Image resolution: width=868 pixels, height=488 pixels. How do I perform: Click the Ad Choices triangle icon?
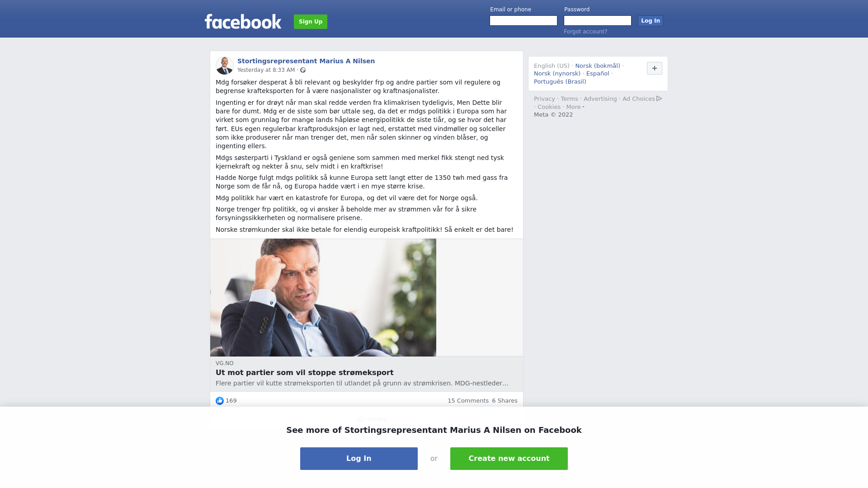659,99
